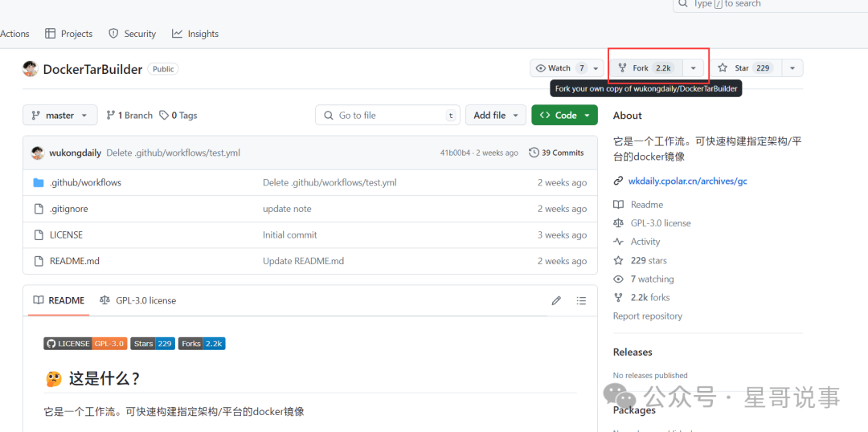Click the README.md file icon
This screenshot has height=432, width=868.
point(39,260)
